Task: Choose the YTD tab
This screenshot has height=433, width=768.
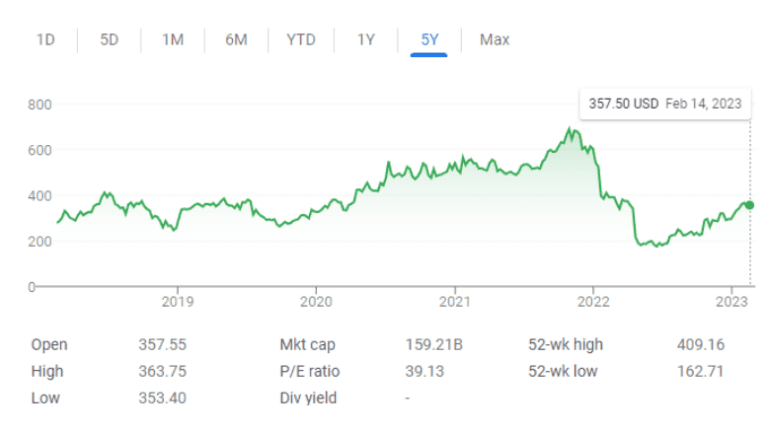Action: (x=301, y=40)
